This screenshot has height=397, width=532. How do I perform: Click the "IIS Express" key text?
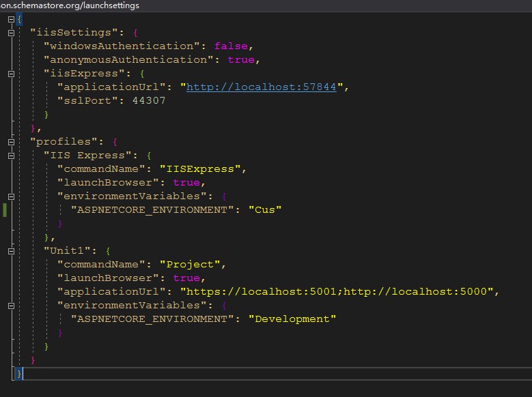point(88,156)
